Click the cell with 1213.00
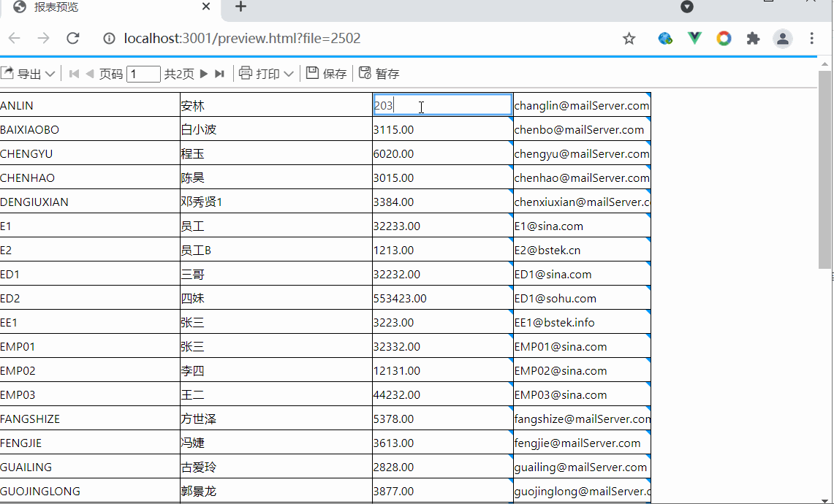Viewport: 834px width, 504px height. (x=442, y=250)
